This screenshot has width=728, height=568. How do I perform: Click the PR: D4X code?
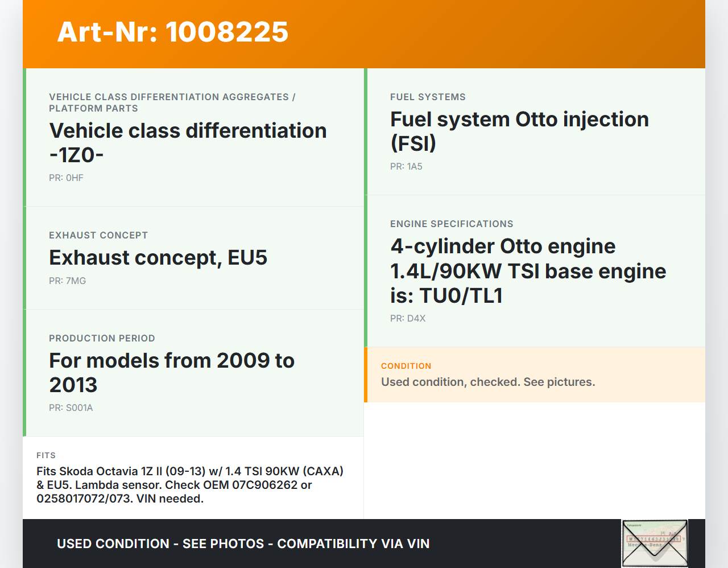408,318
